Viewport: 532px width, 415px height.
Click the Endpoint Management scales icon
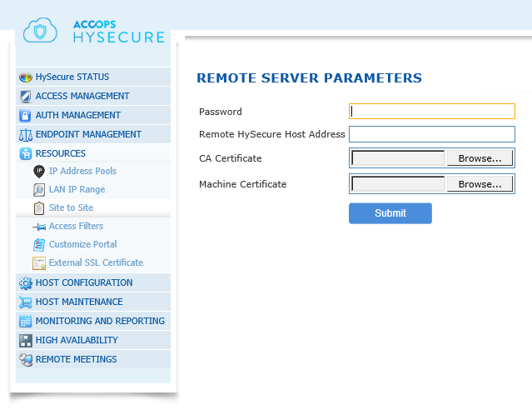(x=26, y=135)
